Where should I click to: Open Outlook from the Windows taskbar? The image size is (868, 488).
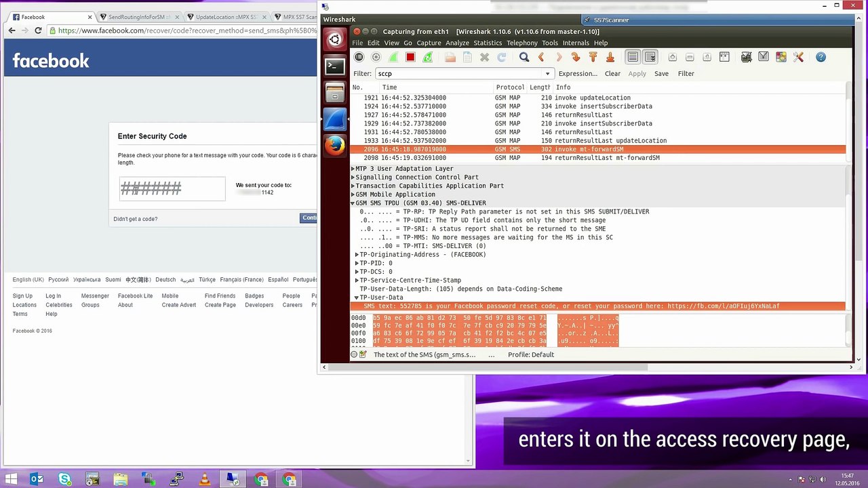click(x=37, y=480)
